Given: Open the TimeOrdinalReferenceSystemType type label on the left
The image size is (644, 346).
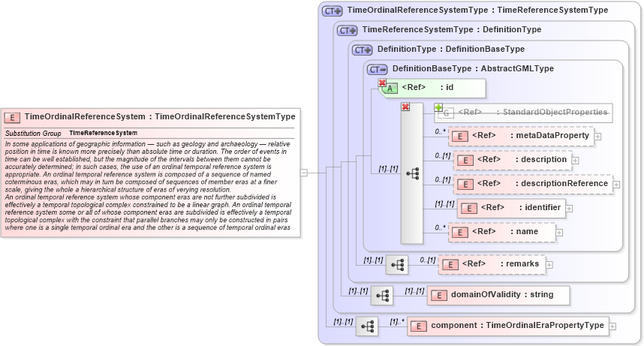Looking at the screenshot, I should pyautogui.click(x=225, y=116).
